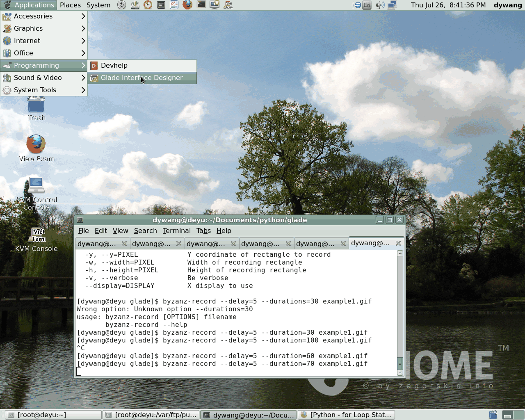This screenshot has width=525, height=420.
Task: Click the En keyboard layout indicator
Action: coord(367,5)
